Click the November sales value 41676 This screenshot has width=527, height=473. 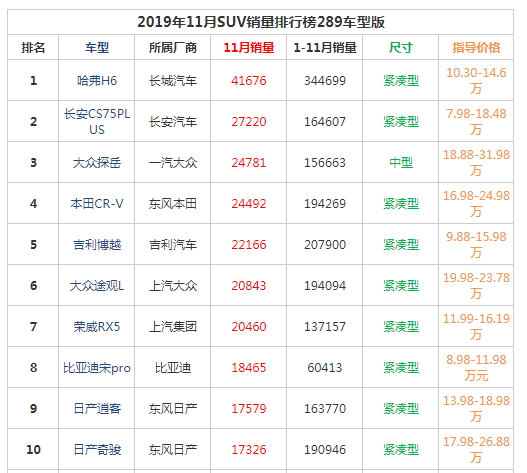249,81
